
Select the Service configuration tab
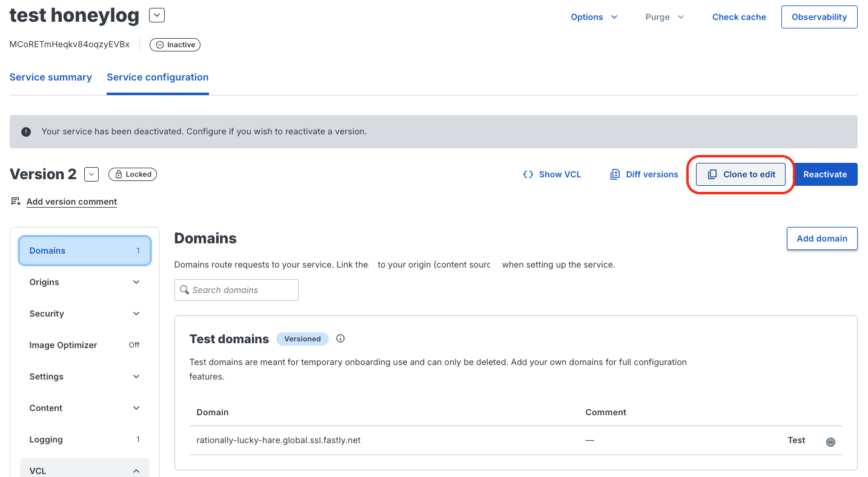click(x=157, y=77)
